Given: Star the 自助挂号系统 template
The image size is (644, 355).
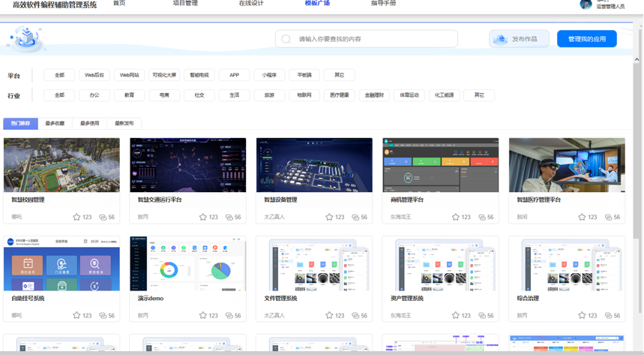Looking at the screenshot, I should (76, 315).
